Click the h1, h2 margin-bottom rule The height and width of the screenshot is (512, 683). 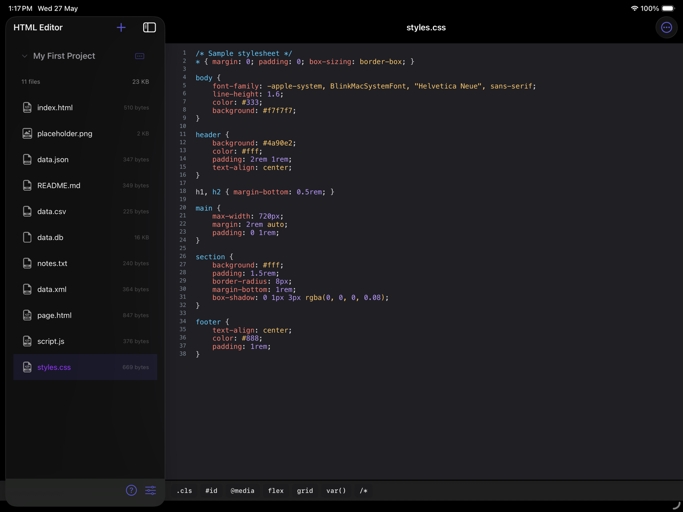[x=264, y=192]
